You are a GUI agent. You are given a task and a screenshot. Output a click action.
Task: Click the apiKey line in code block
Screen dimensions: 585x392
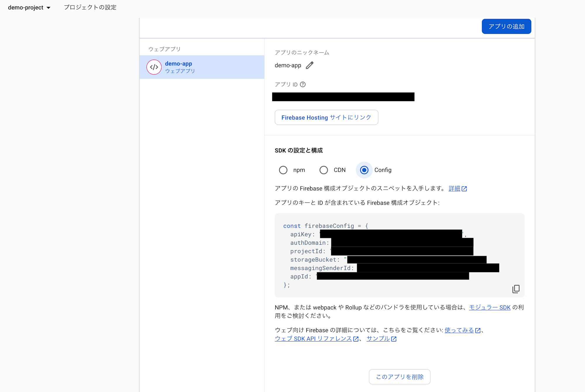pyautogui.click(x=378, y=234)
